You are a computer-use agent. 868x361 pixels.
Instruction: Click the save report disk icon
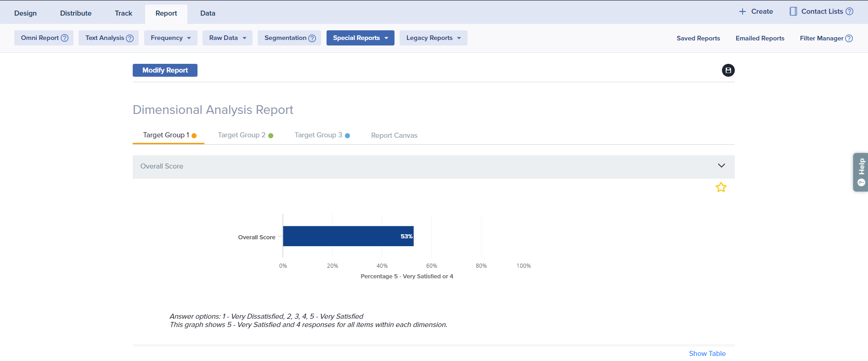[x=728, y=70]
